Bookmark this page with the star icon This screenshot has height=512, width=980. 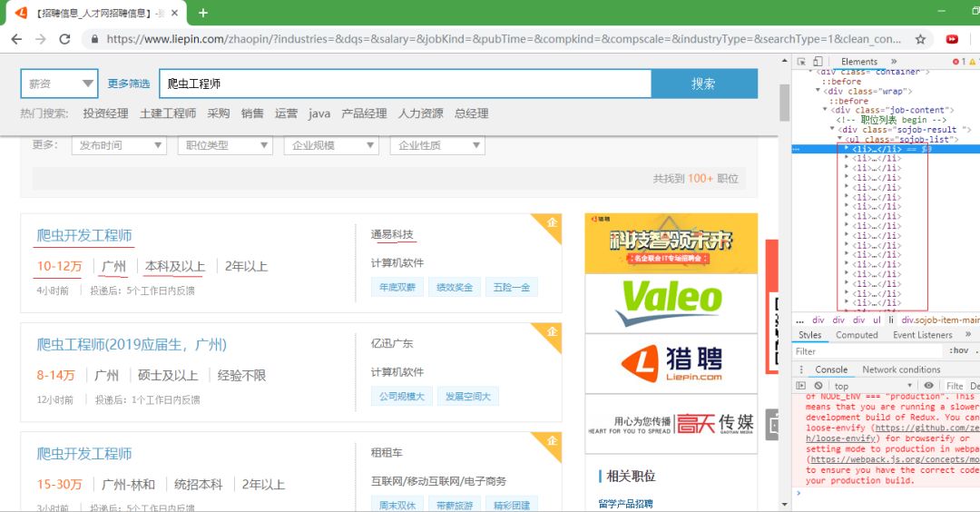(920, 39)
